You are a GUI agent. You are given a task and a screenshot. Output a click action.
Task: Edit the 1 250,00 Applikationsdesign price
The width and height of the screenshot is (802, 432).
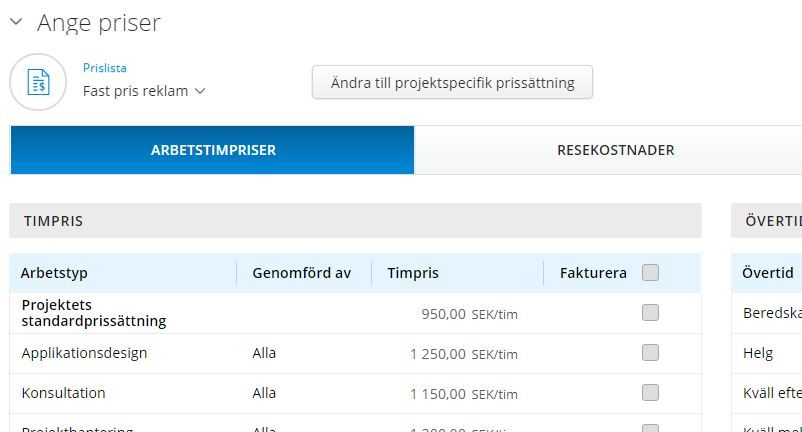[x=438, y=353]
